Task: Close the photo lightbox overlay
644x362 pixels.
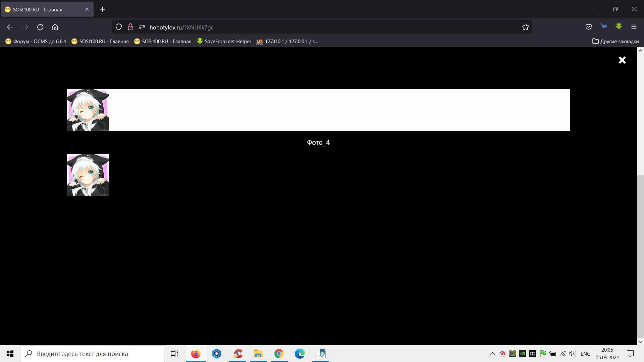Action: (622, 60)
